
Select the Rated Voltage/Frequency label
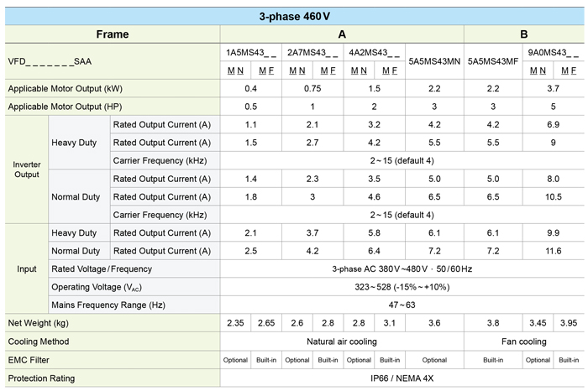pyautogui.click(x=102, y=268)
